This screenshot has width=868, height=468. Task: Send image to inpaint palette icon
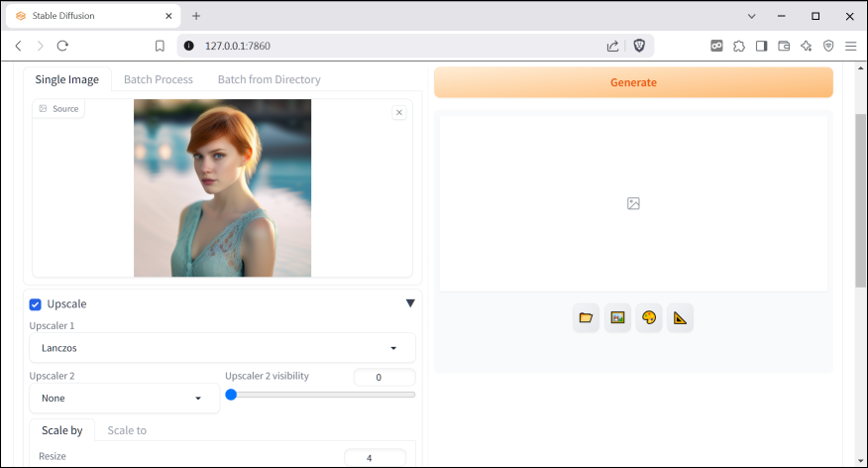coord(649,317)
